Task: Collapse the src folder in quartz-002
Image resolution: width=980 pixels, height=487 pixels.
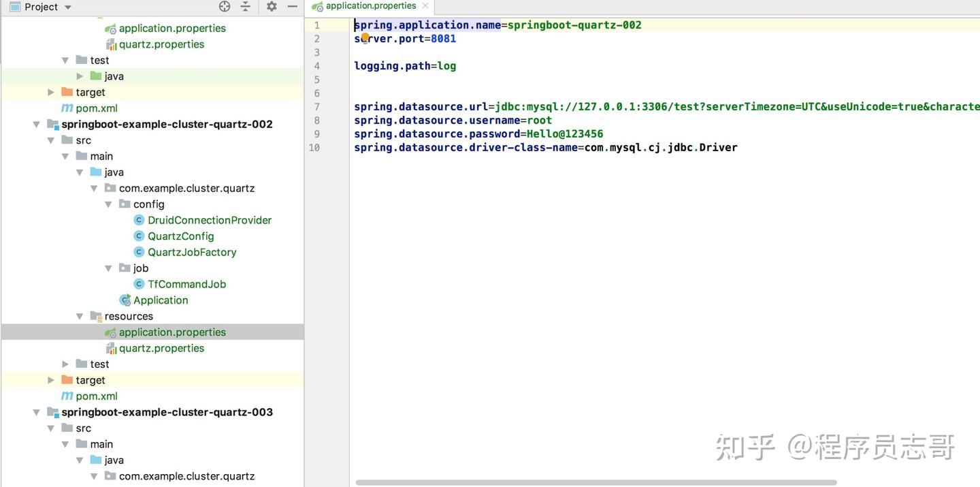Action: pos(51,140)
